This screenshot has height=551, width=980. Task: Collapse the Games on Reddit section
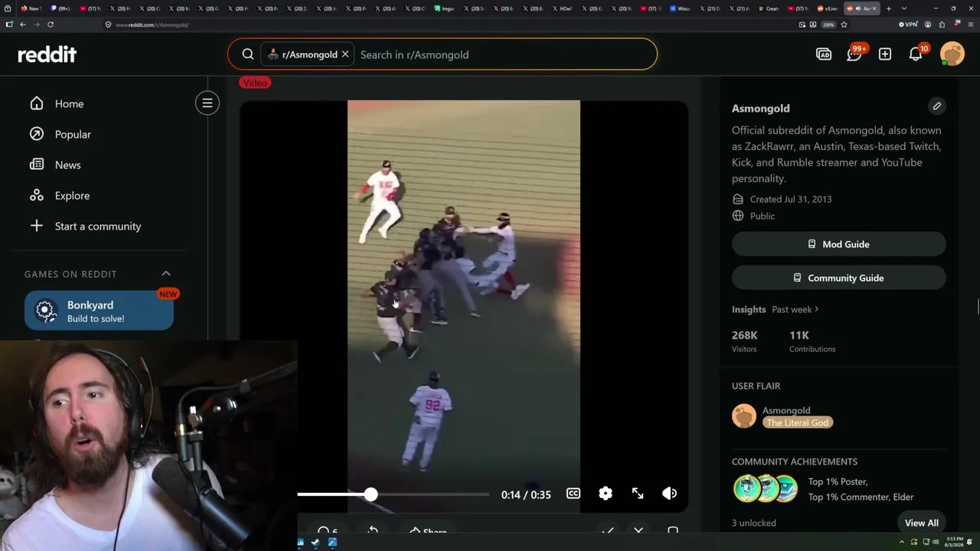[166, 274]
